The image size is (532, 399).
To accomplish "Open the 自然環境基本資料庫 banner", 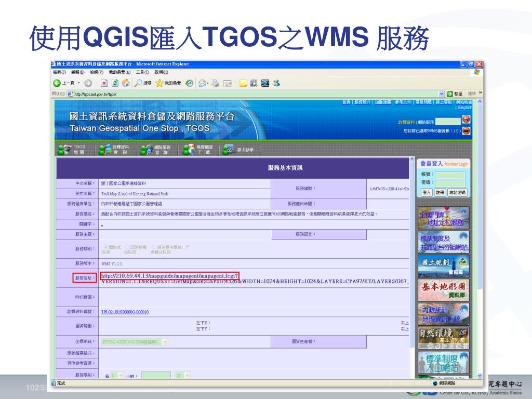I will [444, 338].
